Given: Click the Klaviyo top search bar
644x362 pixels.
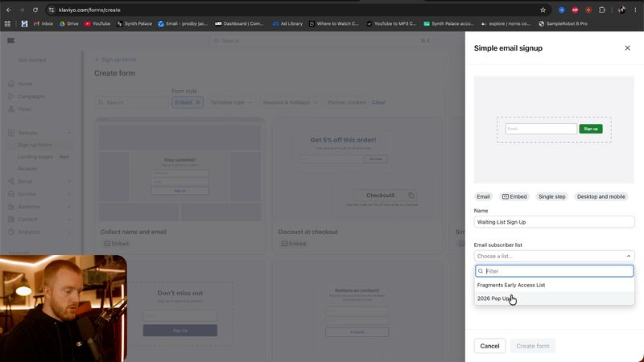Looking at the screenshot, I should pyautogui.click(x=321, y=41).
